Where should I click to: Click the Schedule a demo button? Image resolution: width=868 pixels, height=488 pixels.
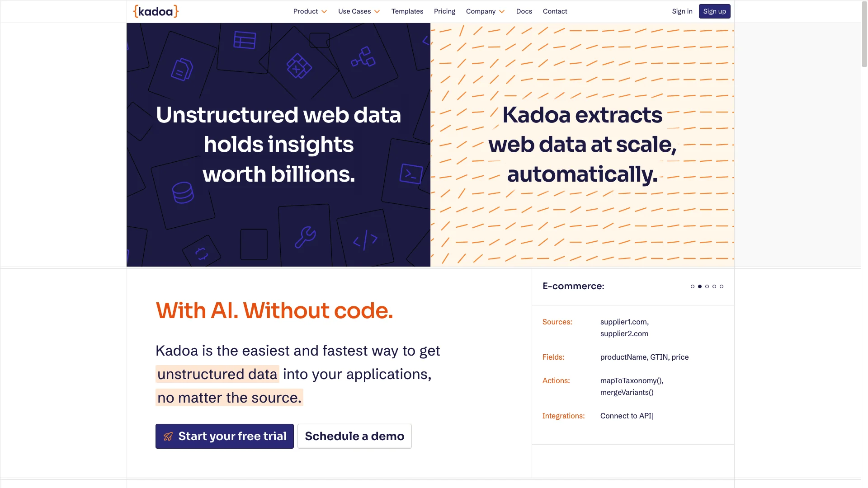(354, 436)
